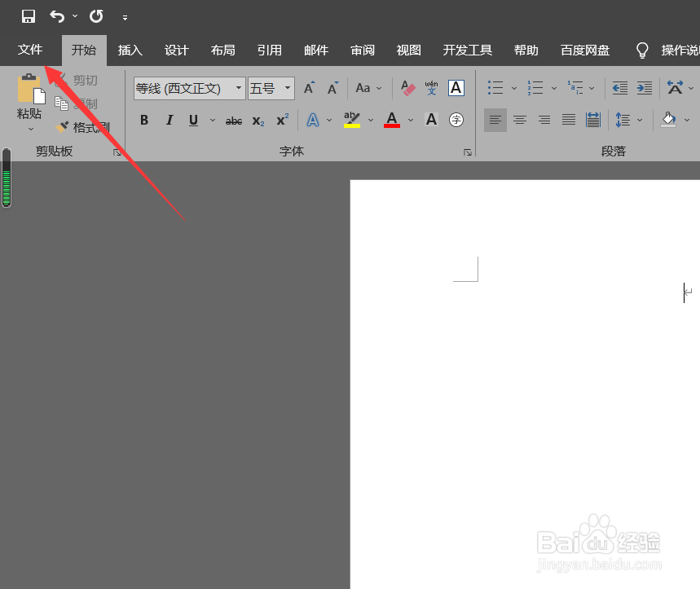Decrease font size with shrink font icon
The width and height of the screenshot is (700, 589).
333,88
